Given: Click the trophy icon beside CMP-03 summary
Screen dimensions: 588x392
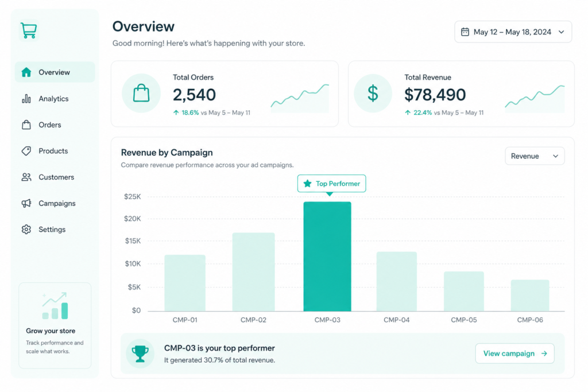Looking at the screenshot, I should (x=140, y=354).
